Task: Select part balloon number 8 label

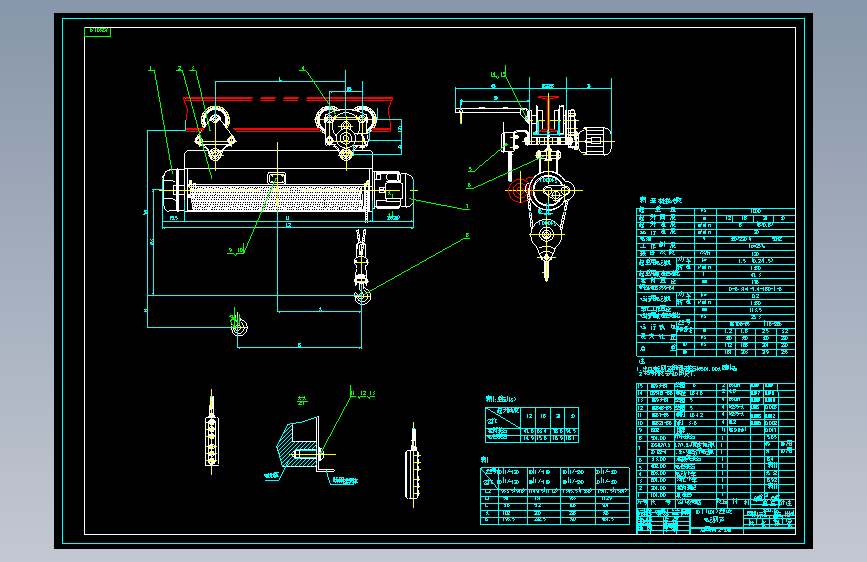Action: click(467, 236)
